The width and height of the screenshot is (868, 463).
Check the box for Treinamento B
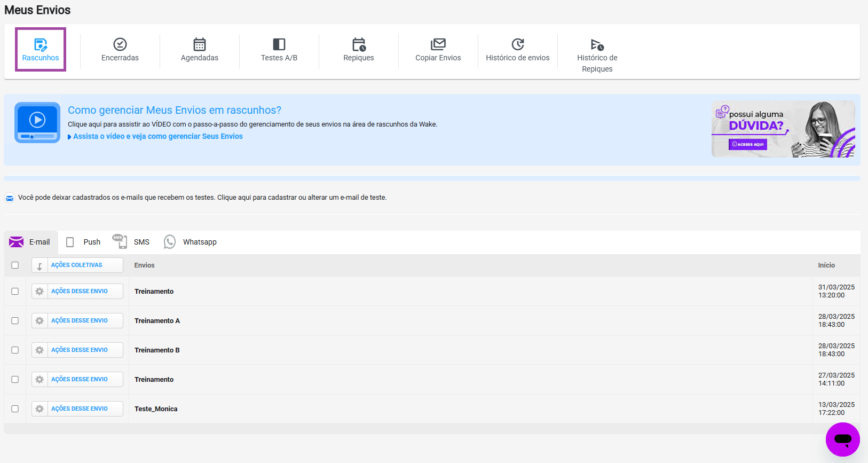(15, 350)
